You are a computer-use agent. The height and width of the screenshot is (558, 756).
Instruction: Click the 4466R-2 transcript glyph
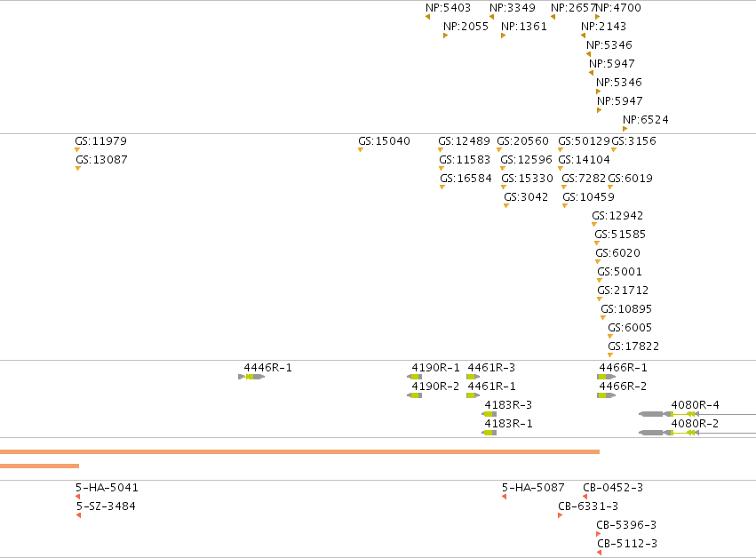[606, 395]
